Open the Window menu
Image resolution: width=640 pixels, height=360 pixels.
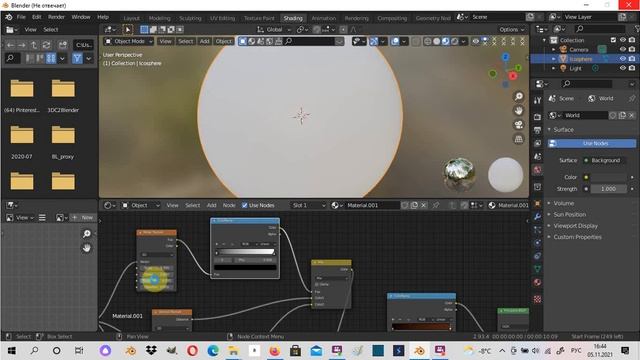(81, 17)
